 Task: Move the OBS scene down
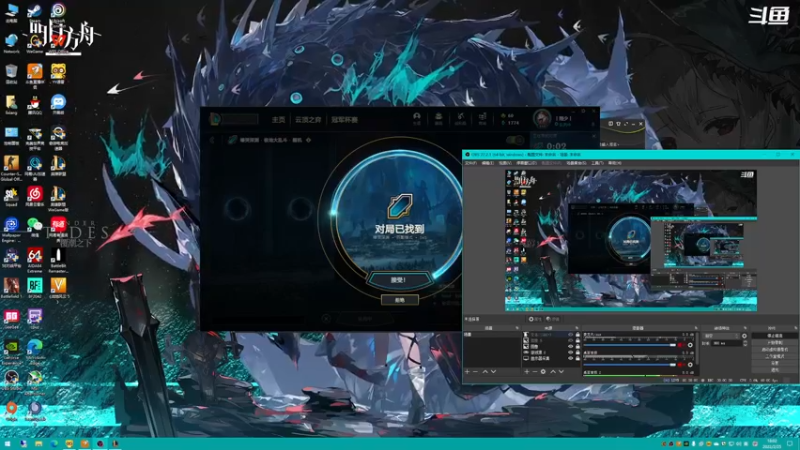[x=493, y=372]
